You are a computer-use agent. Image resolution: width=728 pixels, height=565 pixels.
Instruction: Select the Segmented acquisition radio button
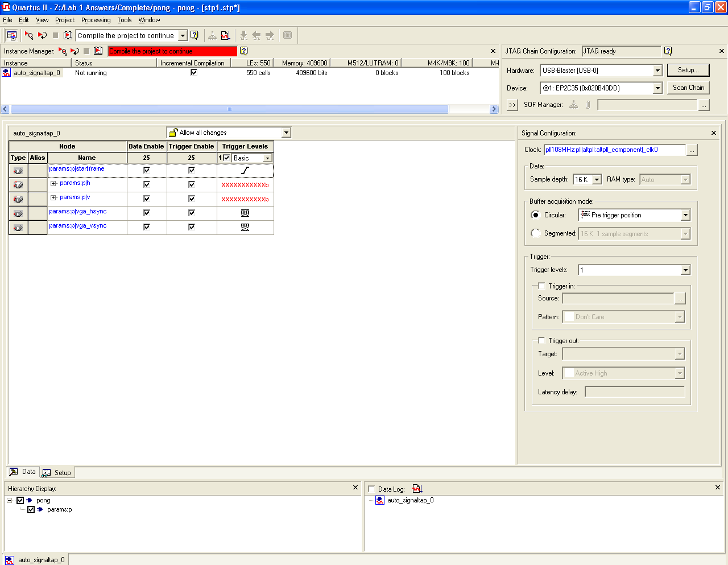coord(535,233)
